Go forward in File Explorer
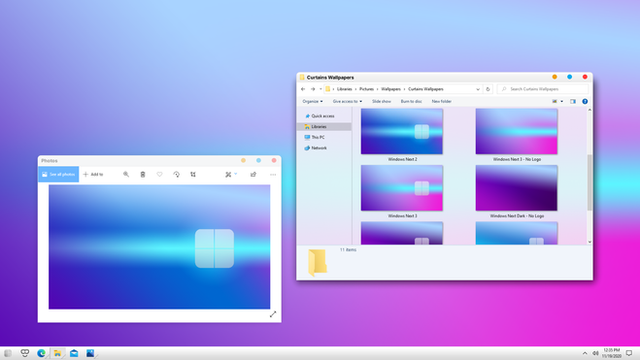 tap(313, 89)
